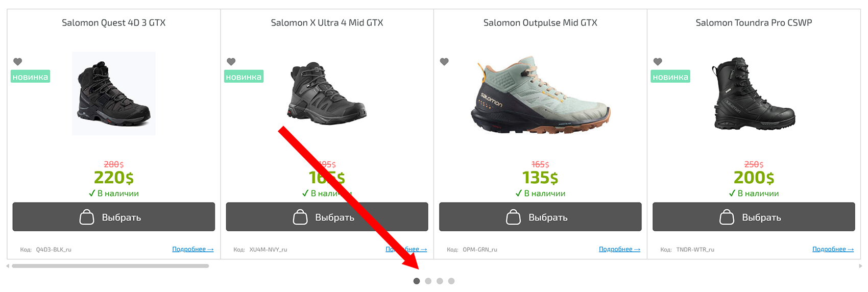Click bag icon on Toundra Pro button

pyautogui.click(x=727, y=217)
